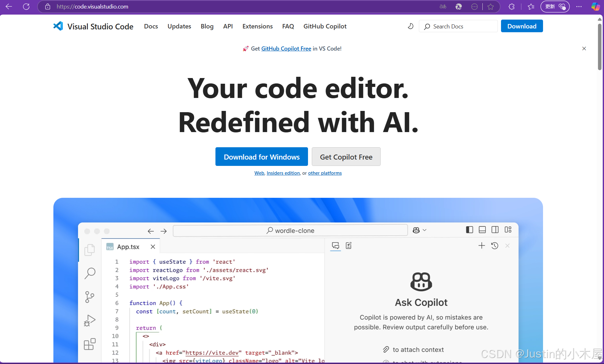Open the Docs menu

(151, 26)
